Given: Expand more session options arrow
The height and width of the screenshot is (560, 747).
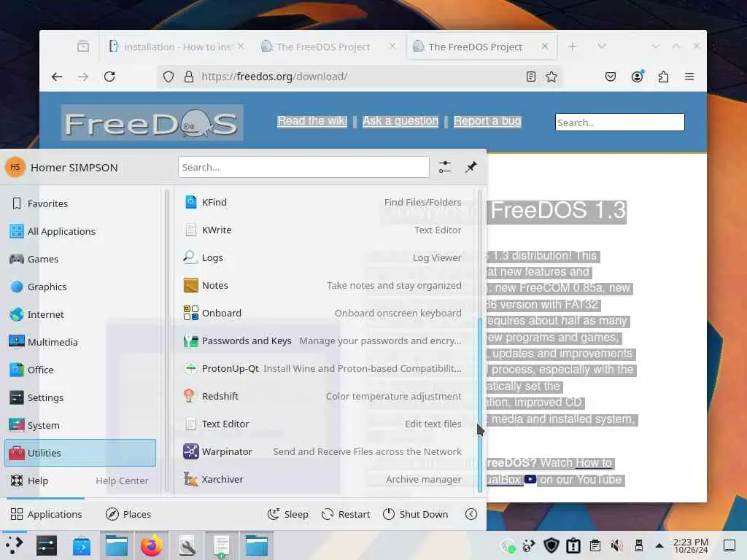Looking at the screenshot, I should click(x=471, y=514).
